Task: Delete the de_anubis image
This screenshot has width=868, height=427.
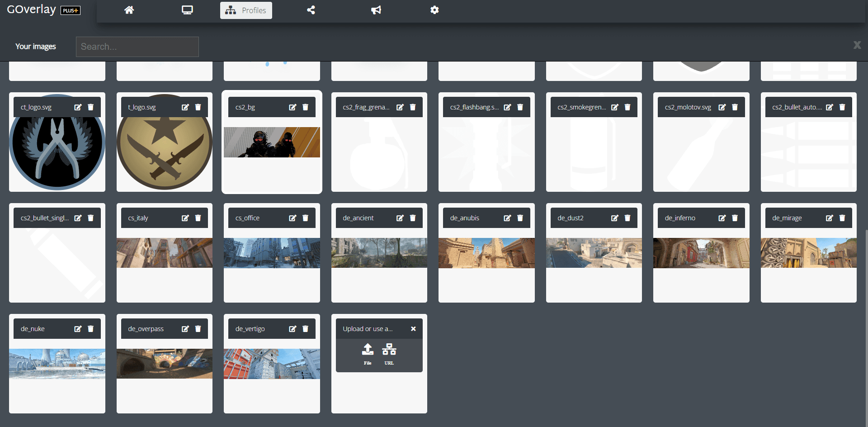Action: pos(520,218)
